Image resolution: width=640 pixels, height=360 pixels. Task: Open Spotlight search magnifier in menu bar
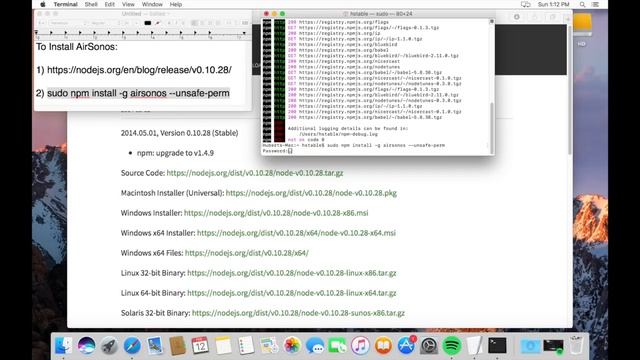(x=582, y=4)
